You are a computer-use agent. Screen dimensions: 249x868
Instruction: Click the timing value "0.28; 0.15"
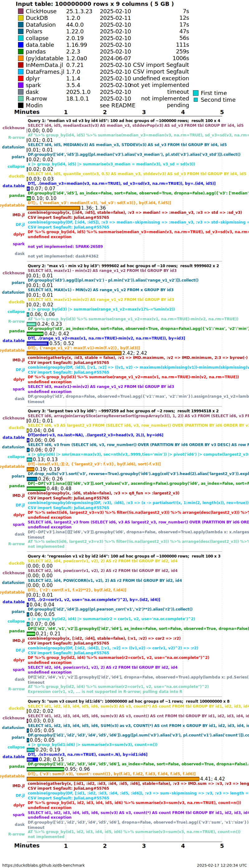(51, 759)
